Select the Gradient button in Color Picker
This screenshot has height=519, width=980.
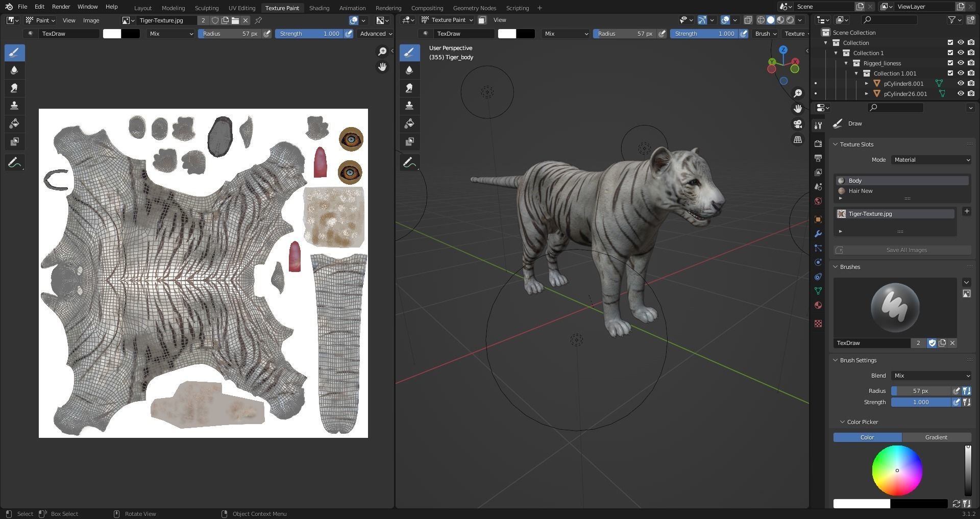click(x=936, y=437)
